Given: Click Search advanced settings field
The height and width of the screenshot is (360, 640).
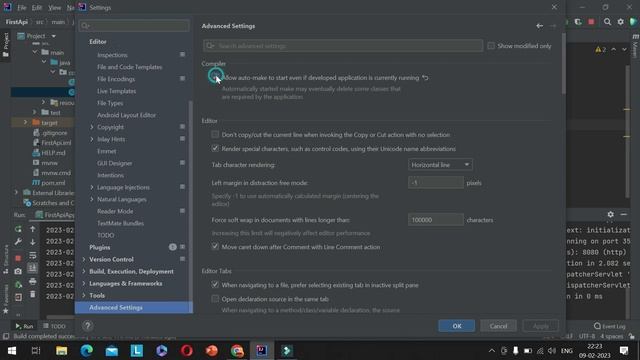Looking at the screenshot, I should click(x=343, y=46).
